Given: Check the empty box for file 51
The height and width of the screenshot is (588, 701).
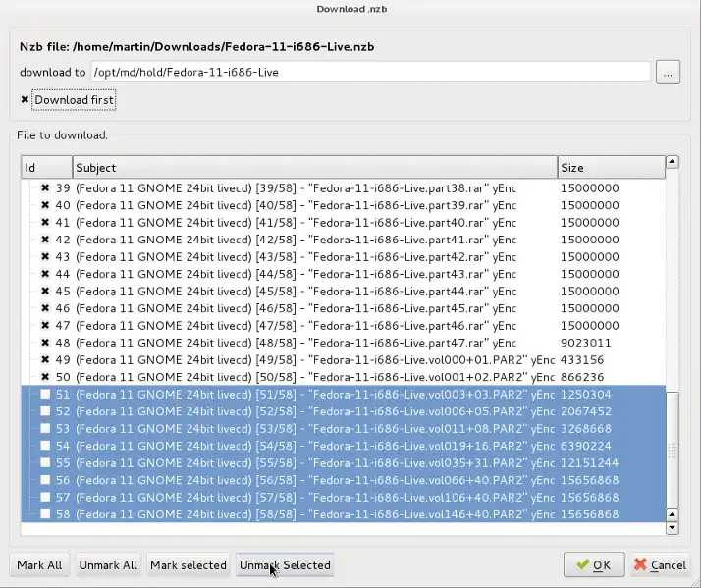Looking at the screenshot, I should (45, 394).
